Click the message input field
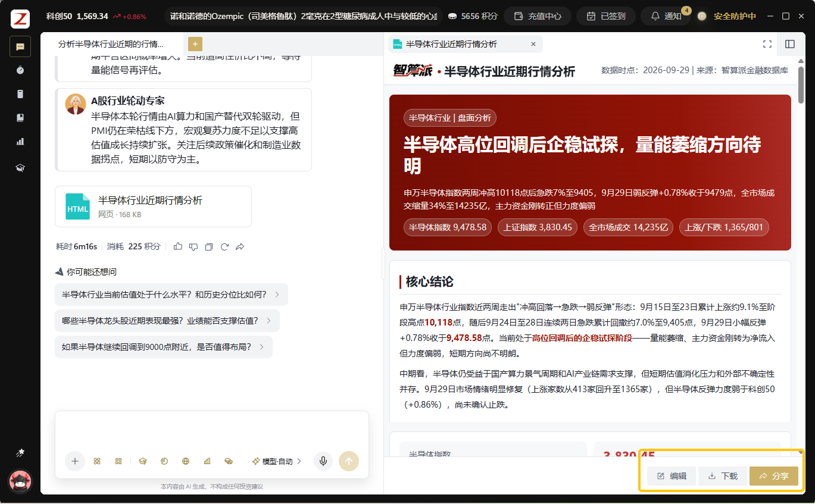 tap(211, 431)
